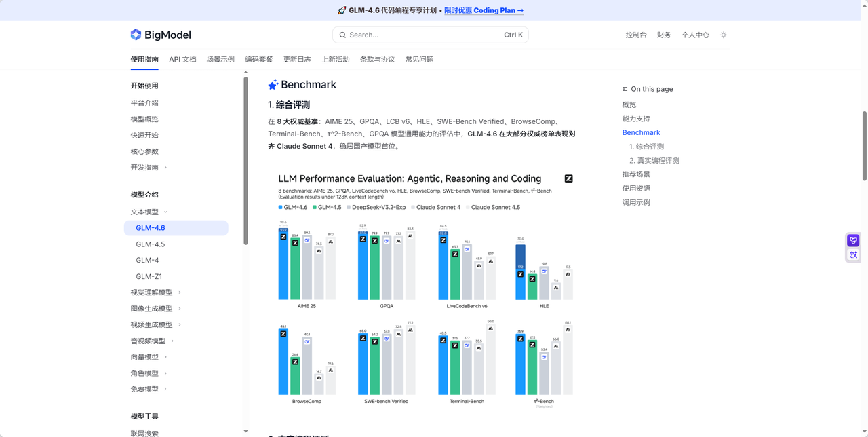Expand the 开发指南 sidebar section
Viewport: 868px width, 437px height.
coord(165,168)
